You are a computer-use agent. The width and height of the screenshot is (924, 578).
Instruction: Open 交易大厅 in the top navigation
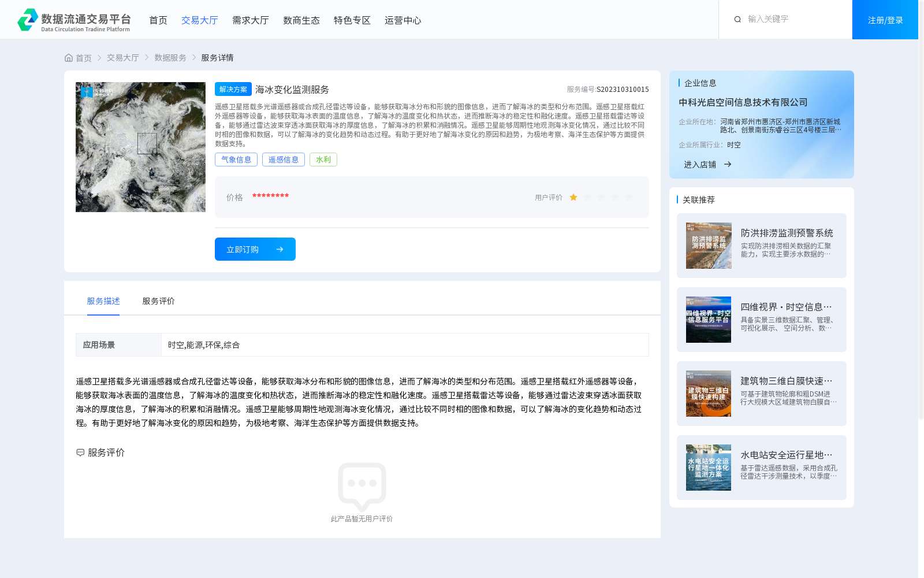click(200, 20)
